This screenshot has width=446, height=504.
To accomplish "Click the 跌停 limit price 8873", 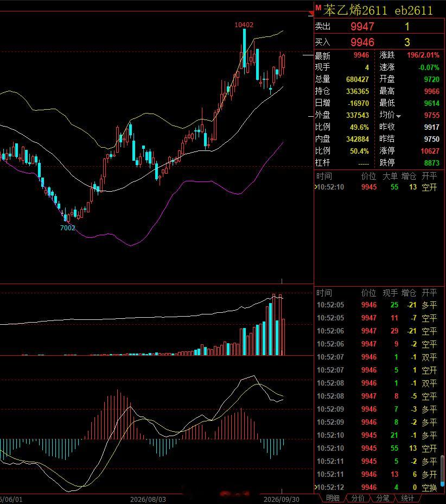I will tap(431, 163).
